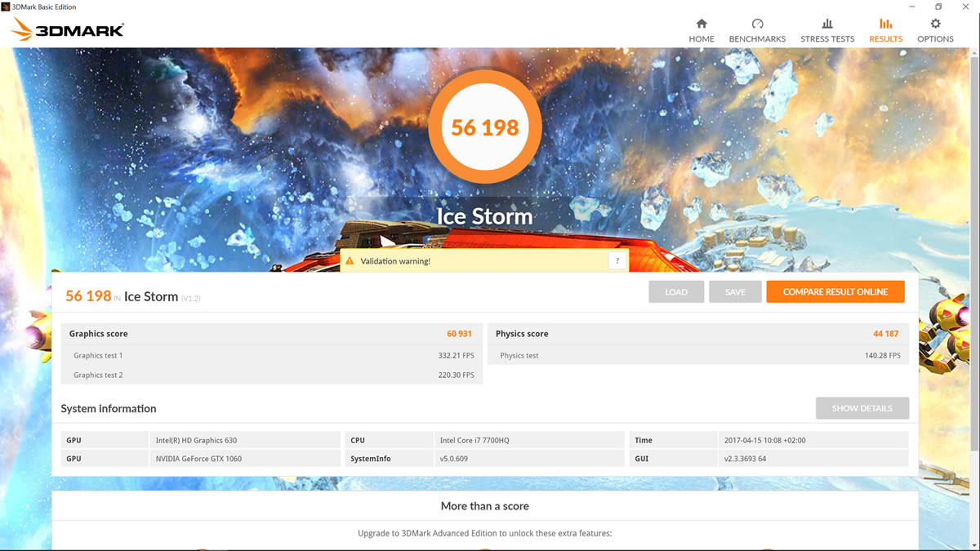Go to BENCHMARKS section

point(757,30)
